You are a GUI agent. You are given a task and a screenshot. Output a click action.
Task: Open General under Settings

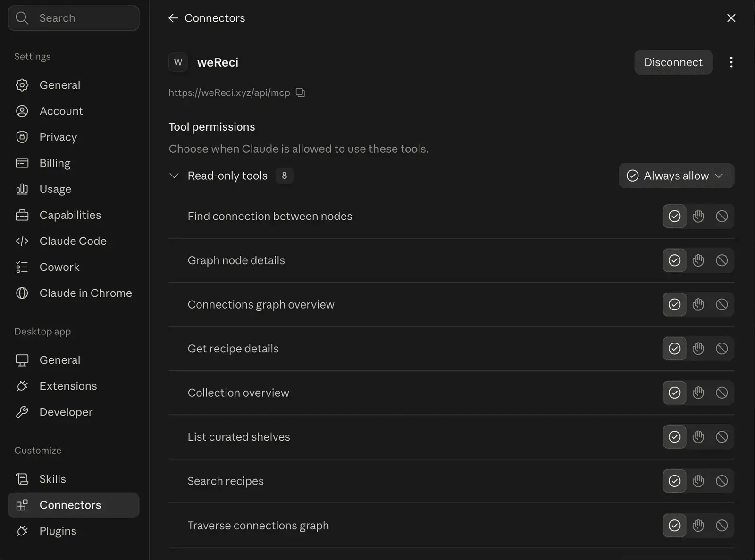[x=74, y=85]
